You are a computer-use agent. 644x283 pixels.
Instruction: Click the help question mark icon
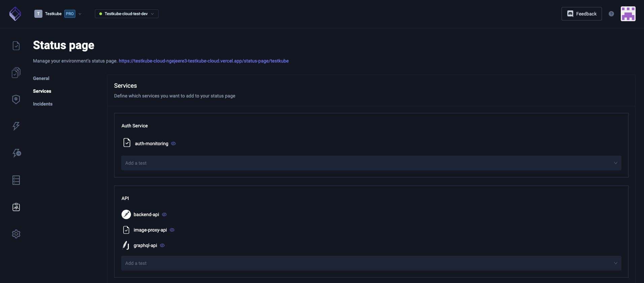[611, 14]
